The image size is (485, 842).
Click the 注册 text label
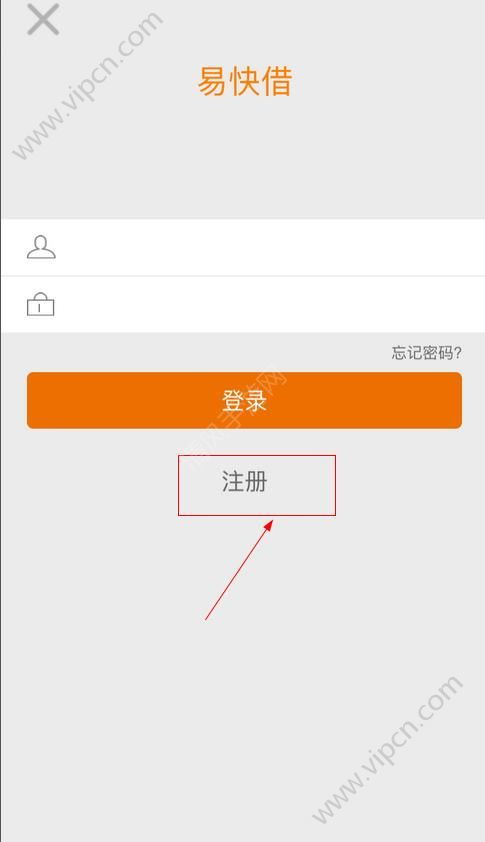[x=244, y=481]
